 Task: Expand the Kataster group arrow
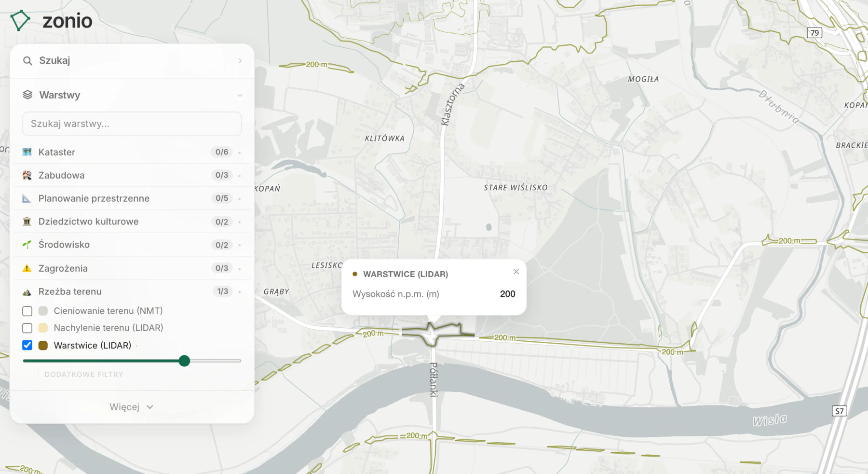click(240, 153)
